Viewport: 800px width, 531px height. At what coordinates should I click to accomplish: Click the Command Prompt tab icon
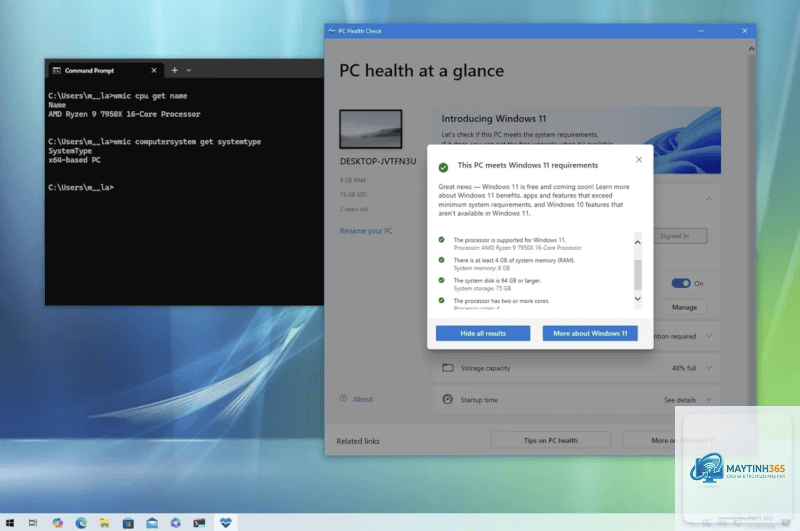57,70
